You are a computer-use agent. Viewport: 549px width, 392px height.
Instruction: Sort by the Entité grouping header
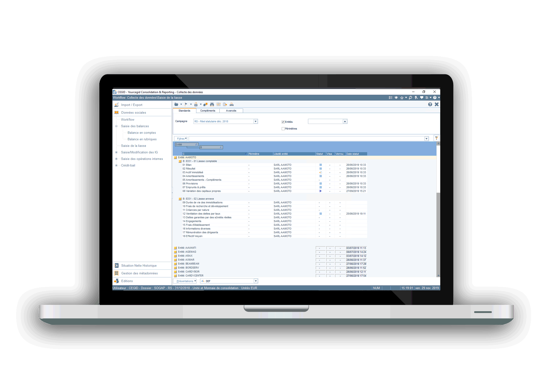tap(187, 144)
